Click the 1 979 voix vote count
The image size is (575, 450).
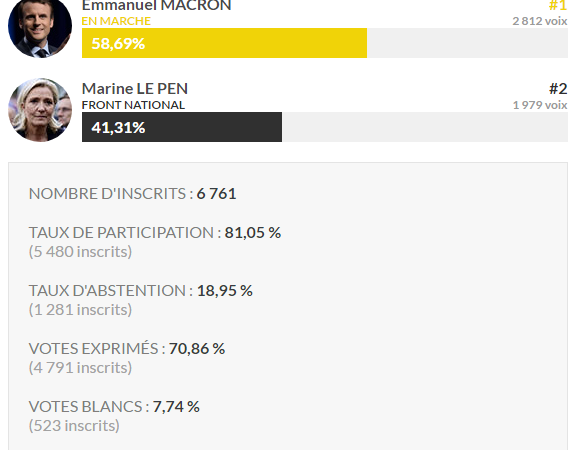tap(540, 105)
